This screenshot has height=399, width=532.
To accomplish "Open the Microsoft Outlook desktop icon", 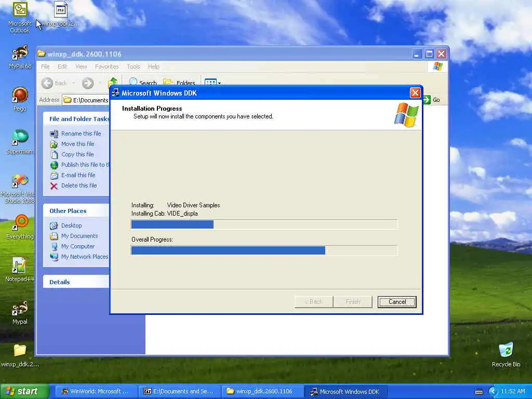I will pos(20,17).
